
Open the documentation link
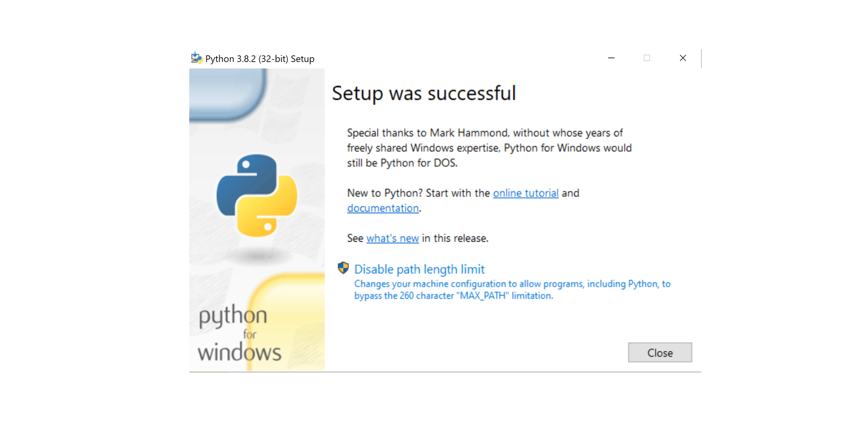[383, 208]
